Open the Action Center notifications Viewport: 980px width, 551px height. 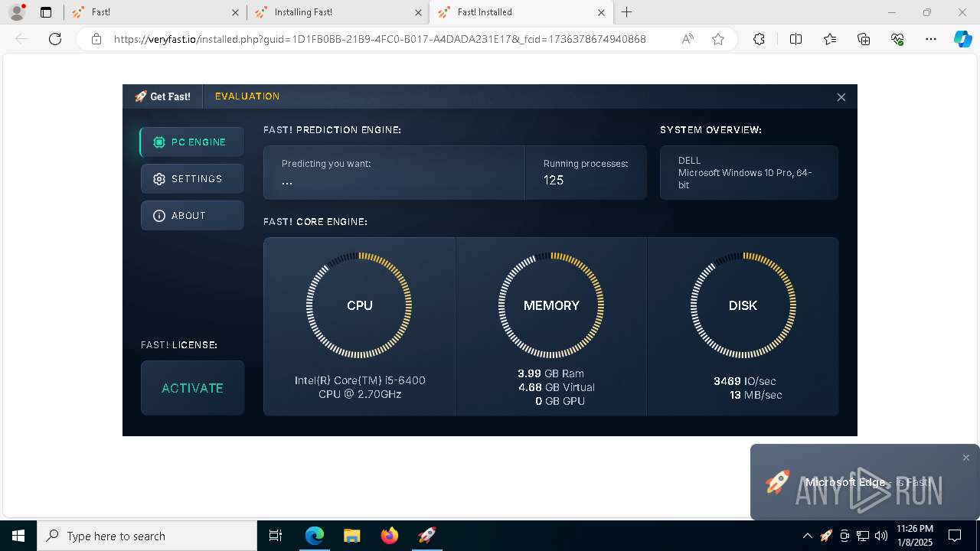pyautogui.click(x=955, y=536)
